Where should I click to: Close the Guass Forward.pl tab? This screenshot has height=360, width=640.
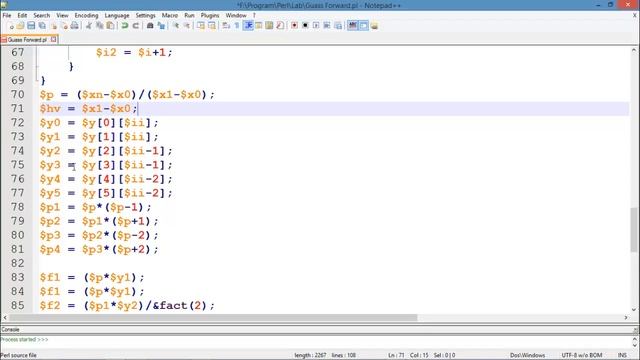pyautogui.click(x=53, y=40)
